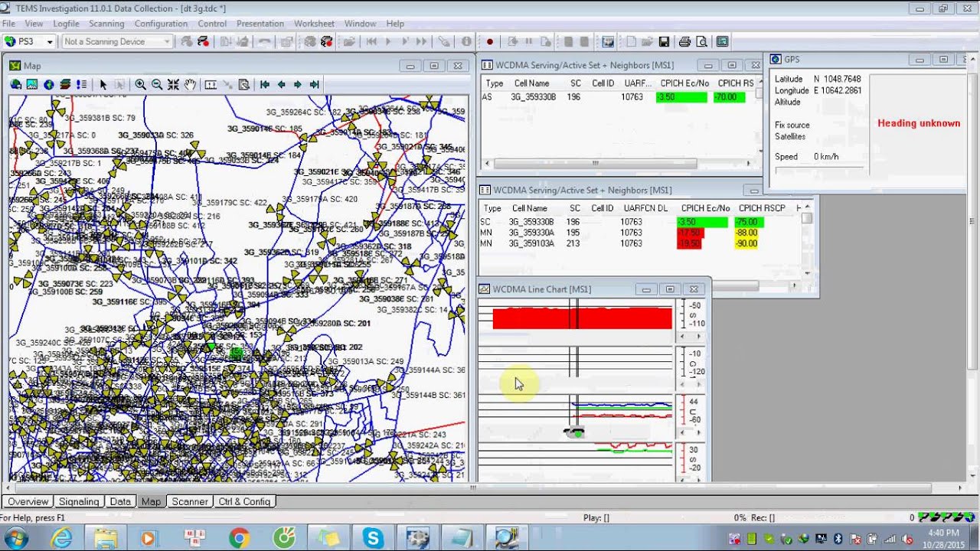Switch to the Scanner worksheet tab

[x=189, y=501]
